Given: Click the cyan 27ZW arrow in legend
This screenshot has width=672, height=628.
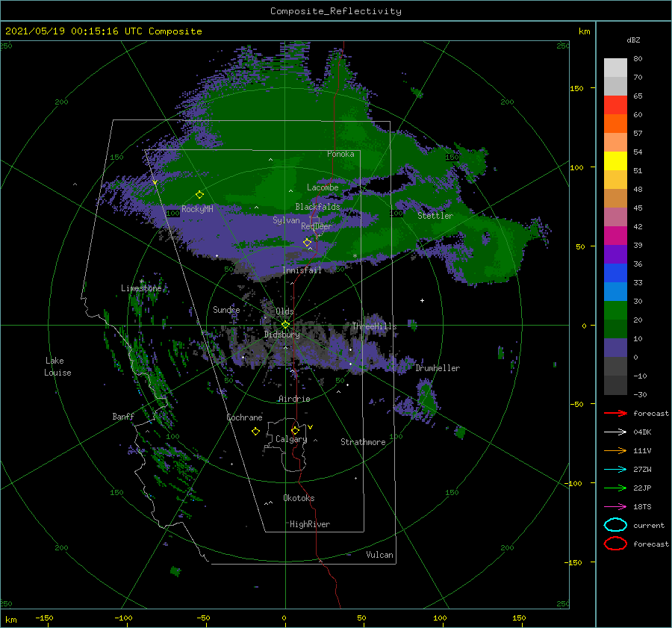Looking at the screenshot, I should tap(615, 469).
